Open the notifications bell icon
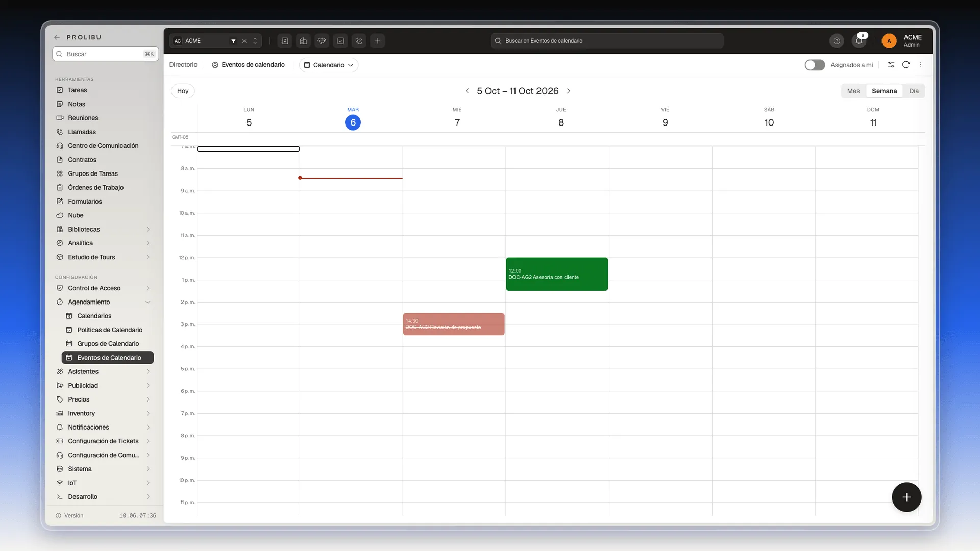Viewport: 980px width, 551px height. click(859, 41)
